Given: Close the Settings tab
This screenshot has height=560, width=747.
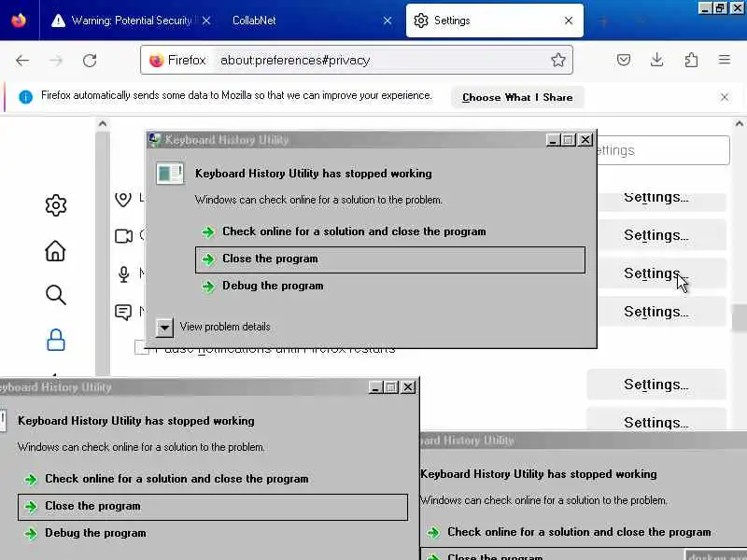Looking at the screenshot, I should [x=569, y=21].
